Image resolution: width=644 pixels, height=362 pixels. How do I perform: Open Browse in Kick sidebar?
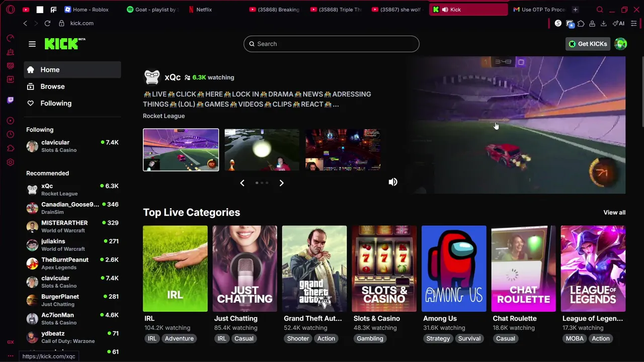pyautogui.click(x=72, y=86)
